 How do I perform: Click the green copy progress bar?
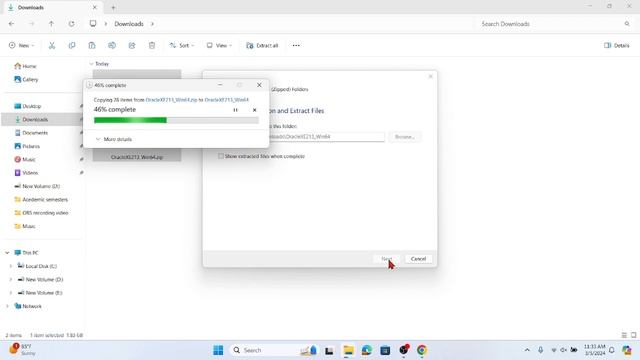pos(176,120)
